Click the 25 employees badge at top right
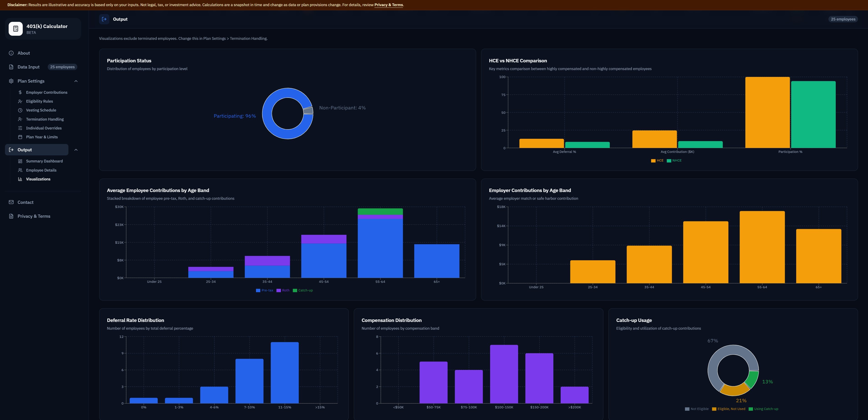868x420 pixels. [x=843, y=19]
